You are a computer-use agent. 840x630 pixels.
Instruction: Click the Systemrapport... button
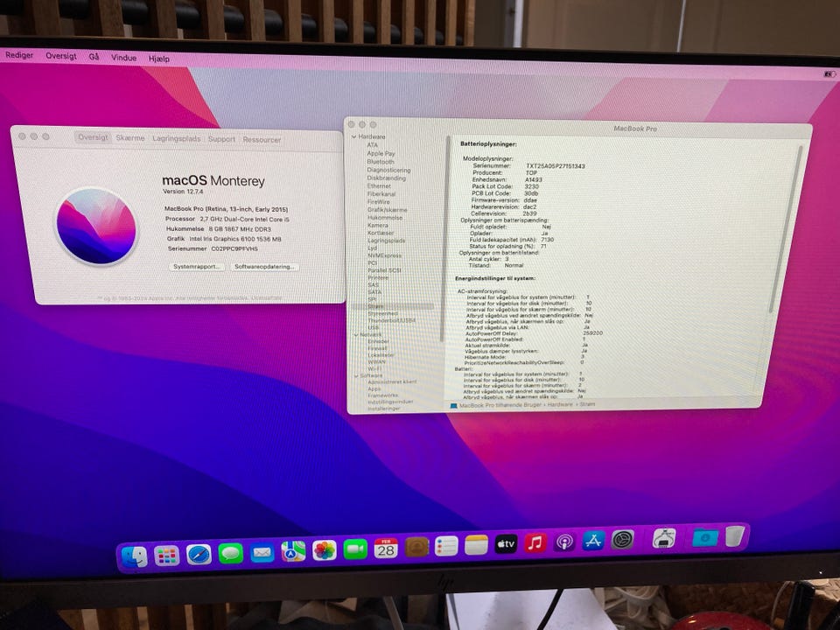[x=196, y=266]
